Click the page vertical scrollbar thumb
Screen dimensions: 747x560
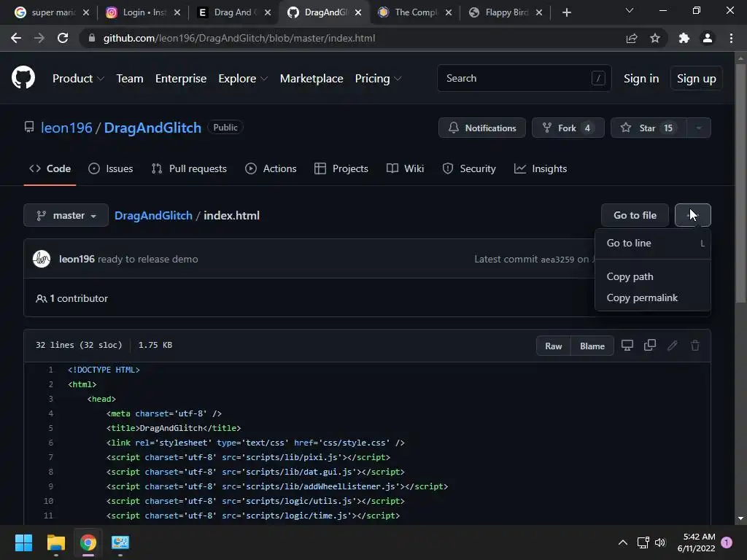740,183
